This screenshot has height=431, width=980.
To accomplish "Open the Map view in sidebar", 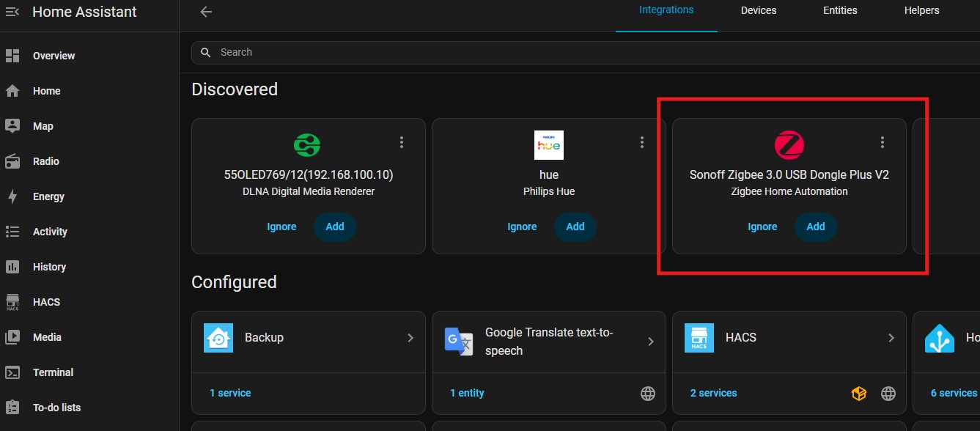I will click(x=43, y=126).
